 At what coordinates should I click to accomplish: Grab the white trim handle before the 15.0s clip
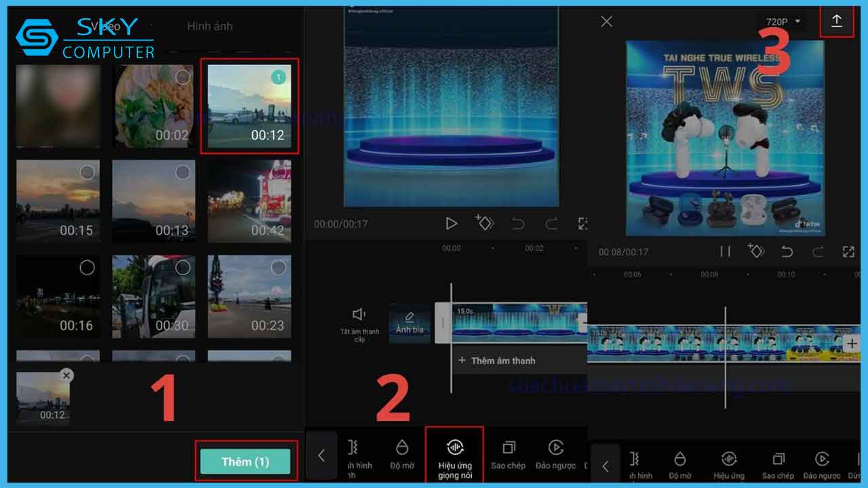click(443, 323)
